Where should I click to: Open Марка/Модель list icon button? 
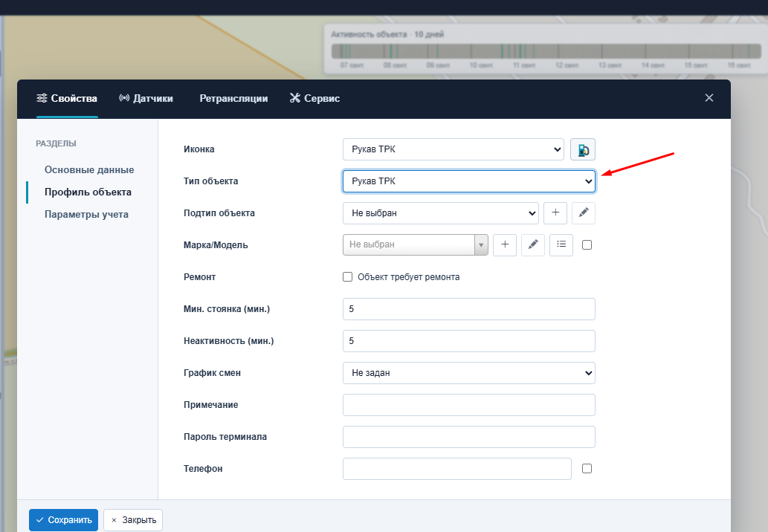pos(561,244)
